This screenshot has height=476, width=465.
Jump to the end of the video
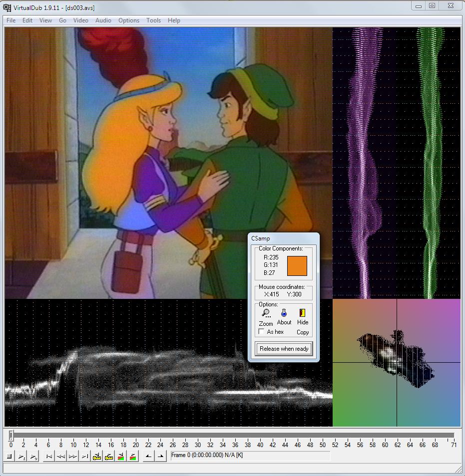click(85, 456)
